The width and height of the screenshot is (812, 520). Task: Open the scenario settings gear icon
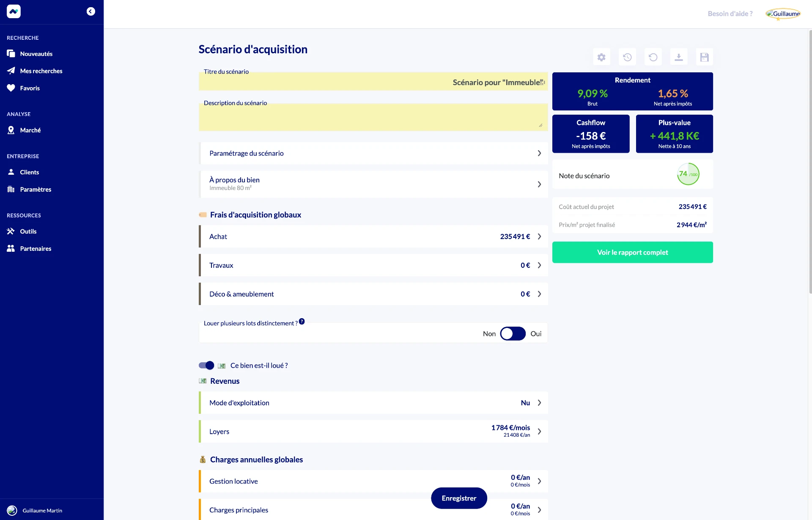601,57
